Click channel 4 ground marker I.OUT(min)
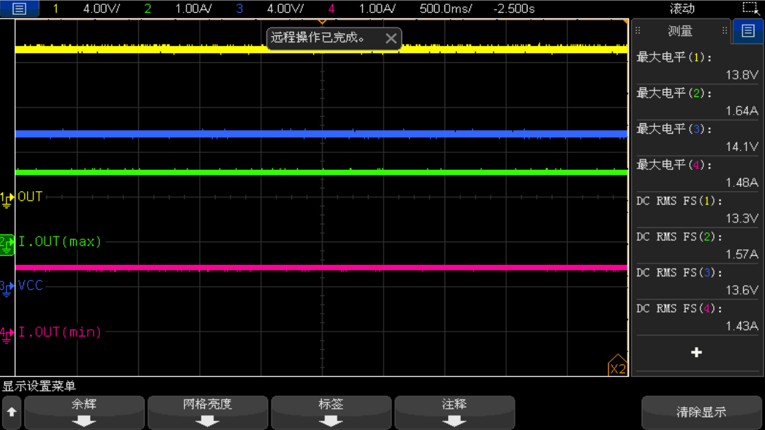765x430 pixels. pos(6,335)
